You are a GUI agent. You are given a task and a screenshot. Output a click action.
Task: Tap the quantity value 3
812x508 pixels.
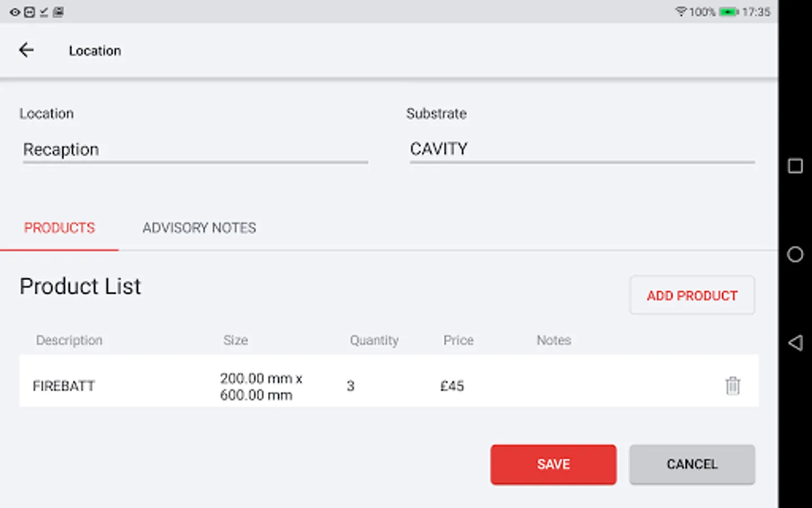[350, 386]
